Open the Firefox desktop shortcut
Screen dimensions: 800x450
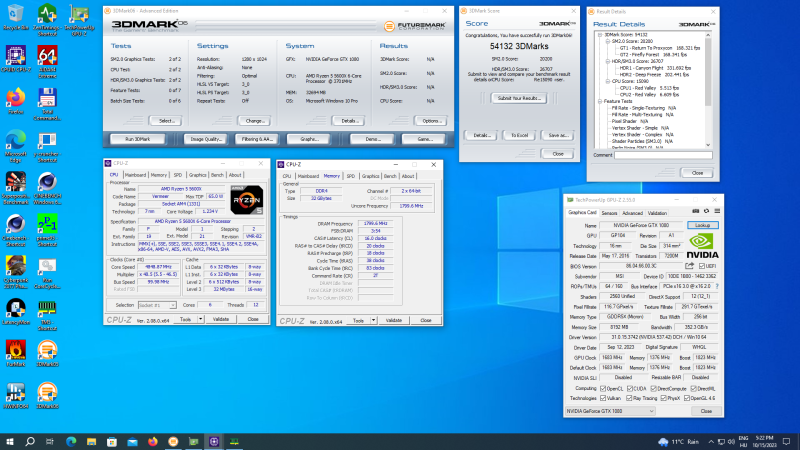(15, 101)
